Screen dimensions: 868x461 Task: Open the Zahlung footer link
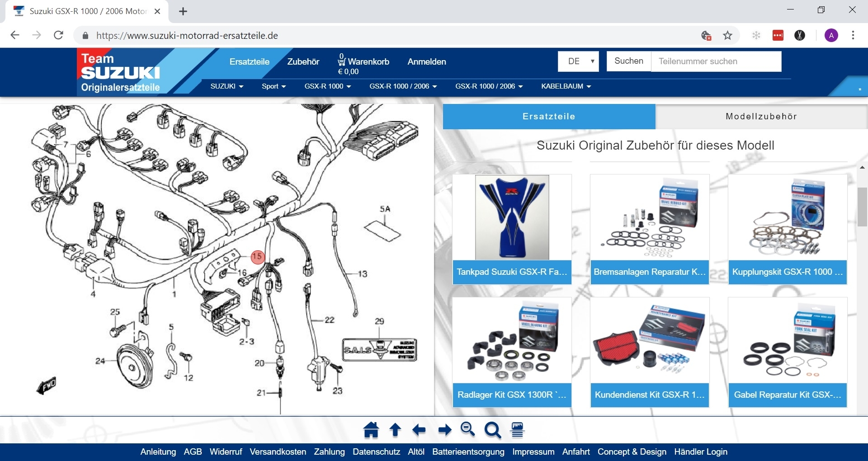point(330,452)
